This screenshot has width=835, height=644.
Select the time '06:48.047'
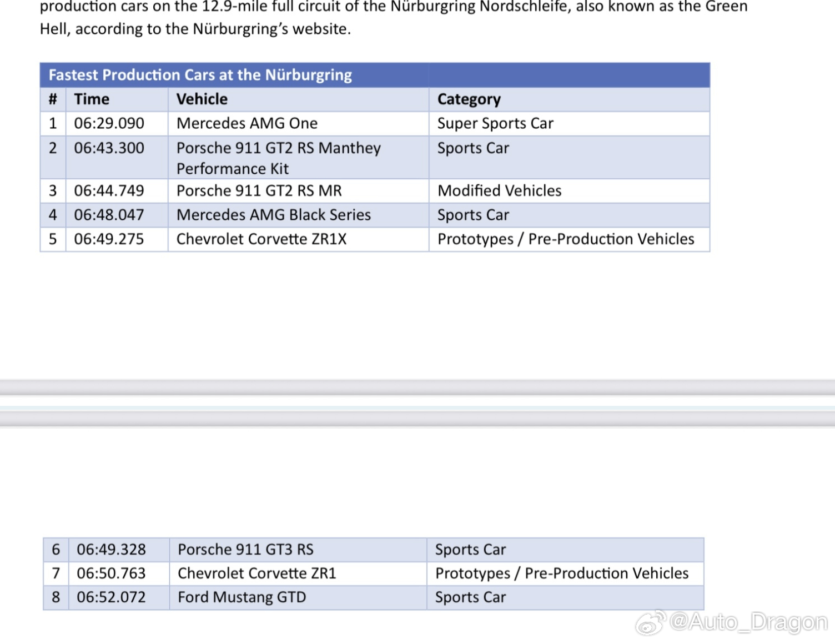tap(109, 215)
